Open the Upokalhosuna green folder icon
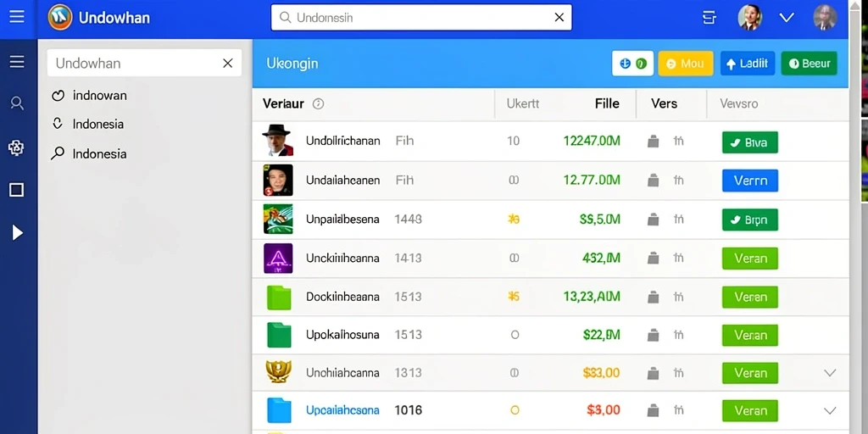This screenshot has height=434, width=868. point(279,335)
